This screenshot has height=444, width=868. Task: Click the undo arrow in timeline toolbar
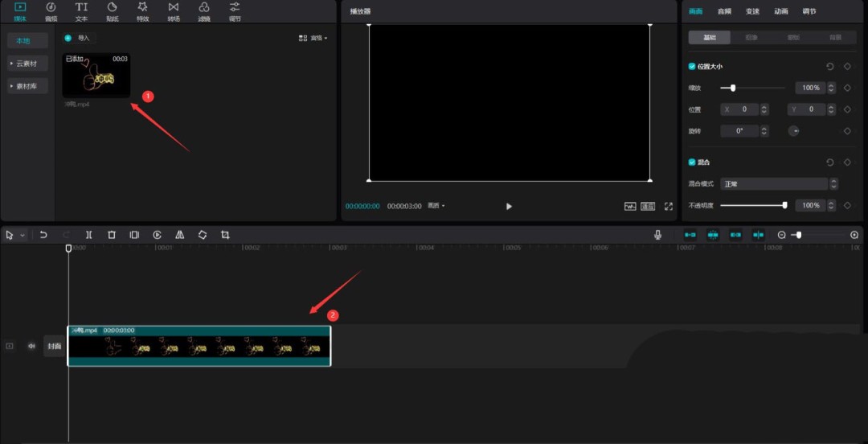tap(43, 235)
